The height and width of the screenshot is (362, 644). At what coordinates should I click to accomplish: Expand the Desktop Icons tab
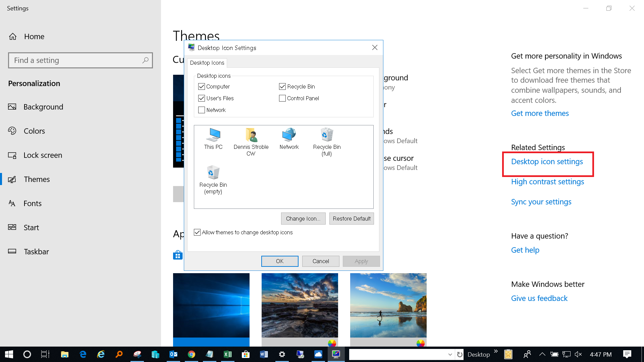[206, 62]
